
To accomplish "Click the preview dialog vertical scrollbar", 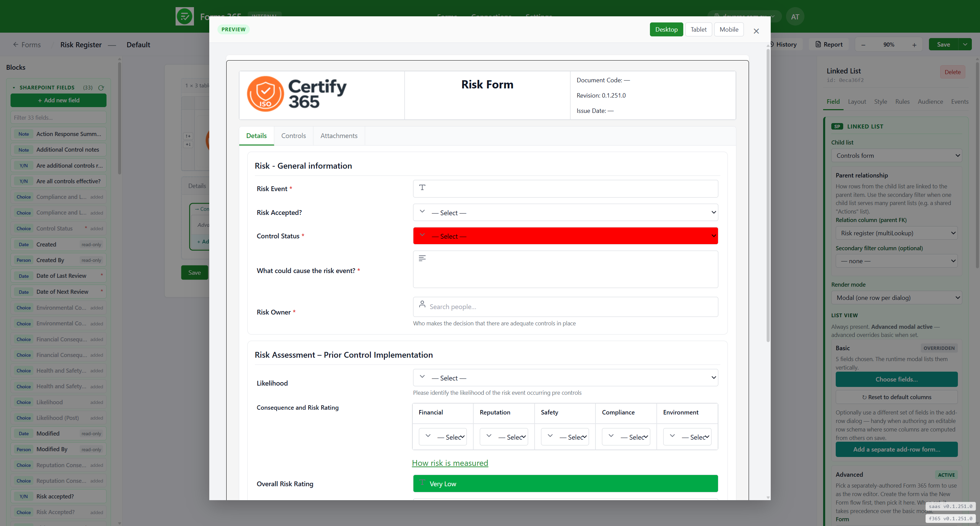I will coord(768,196).
